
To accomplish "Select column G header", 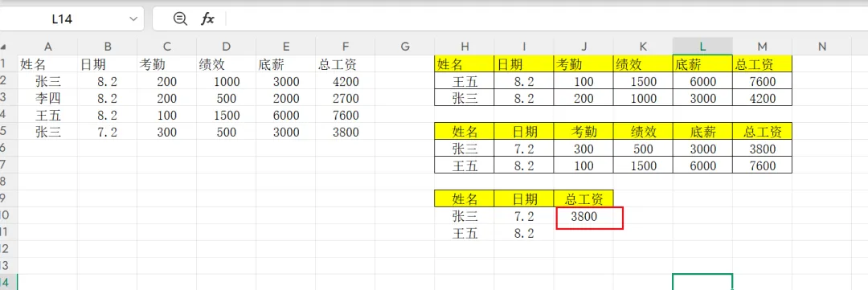I will (405, 47).
